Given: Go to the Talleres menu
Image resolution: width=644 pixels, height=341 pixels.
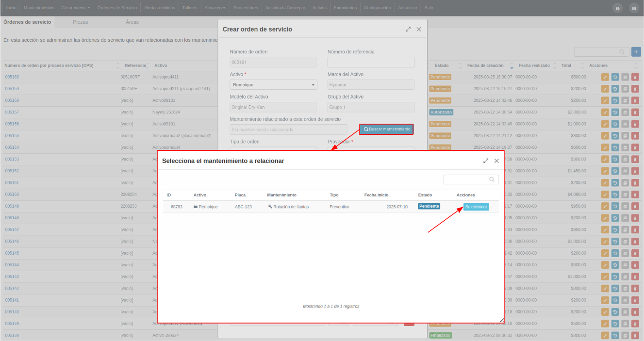Looking at the screenshot, I should pos(190,8).
